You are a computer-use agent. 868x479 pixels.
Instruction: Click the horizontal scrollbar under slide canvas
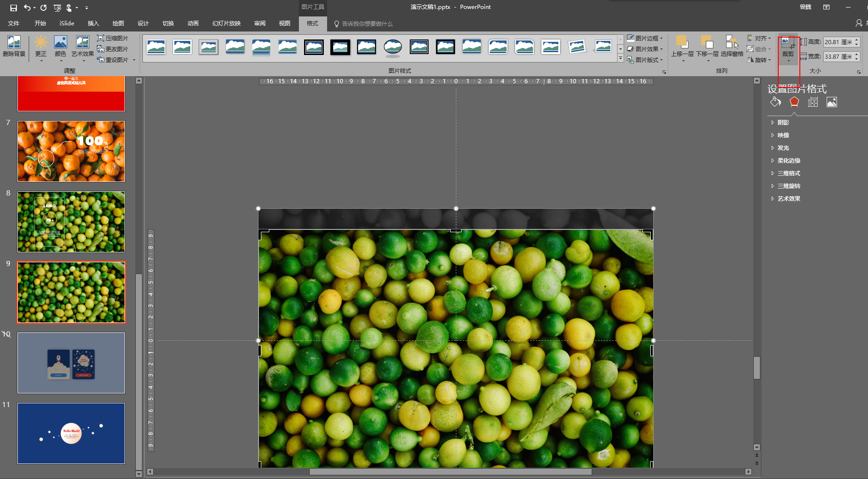point(450,471)
